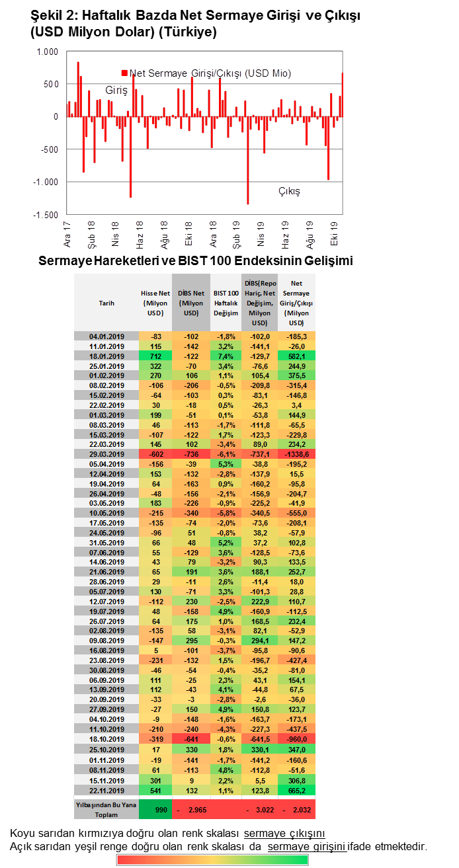Viewport: 459px width, 868px height.
Task: Click the DİBS Net column header
Action: tap(191, 302)
